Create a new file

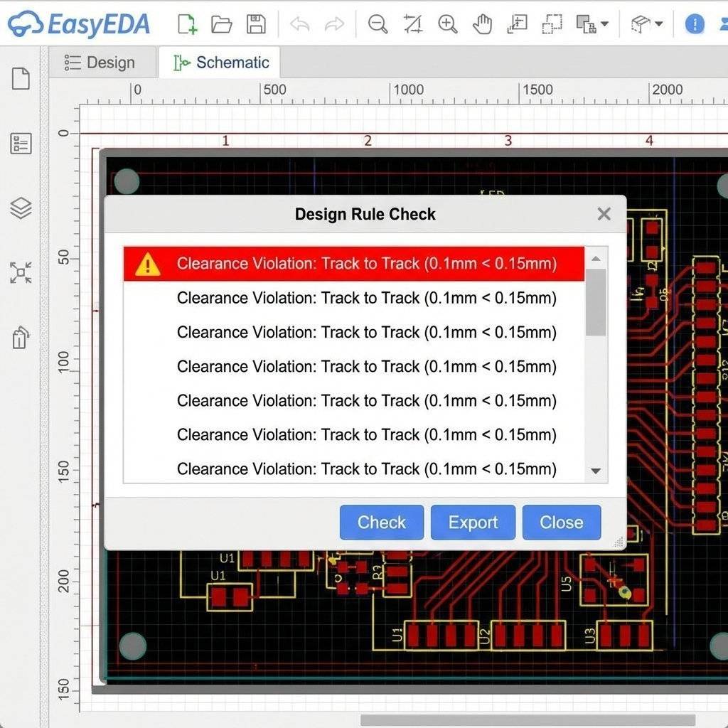tap(186, 23)
